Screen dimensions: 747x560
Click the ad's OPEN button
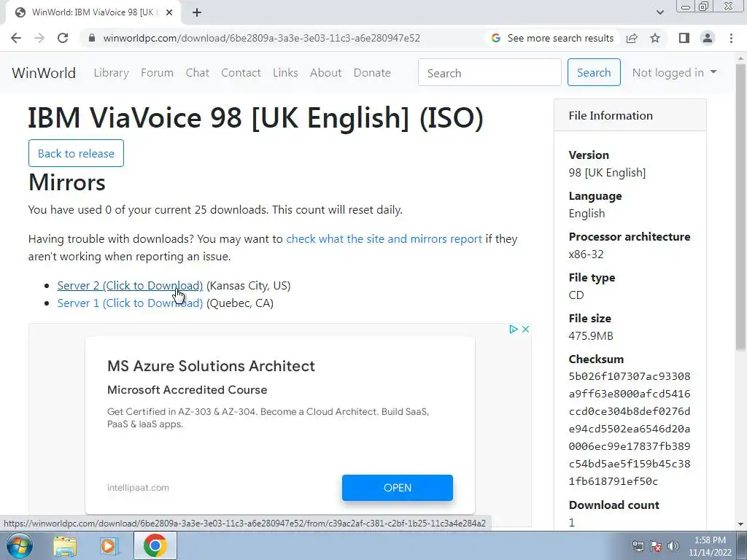point(398,488)
